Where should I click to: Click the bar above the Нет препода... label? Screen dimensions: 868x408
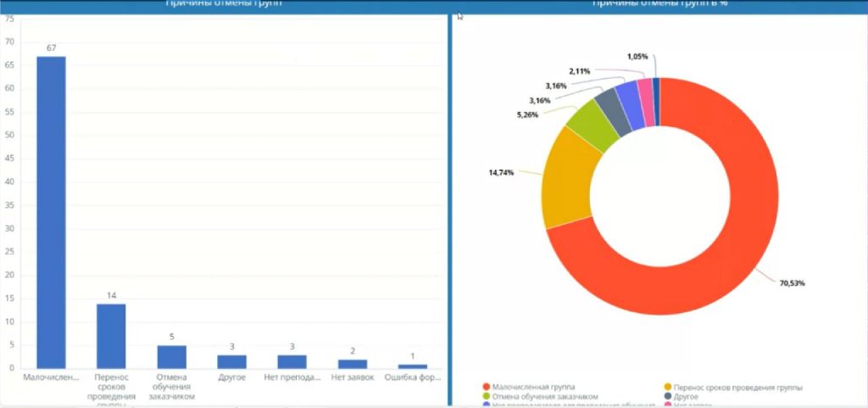(292, 361)
